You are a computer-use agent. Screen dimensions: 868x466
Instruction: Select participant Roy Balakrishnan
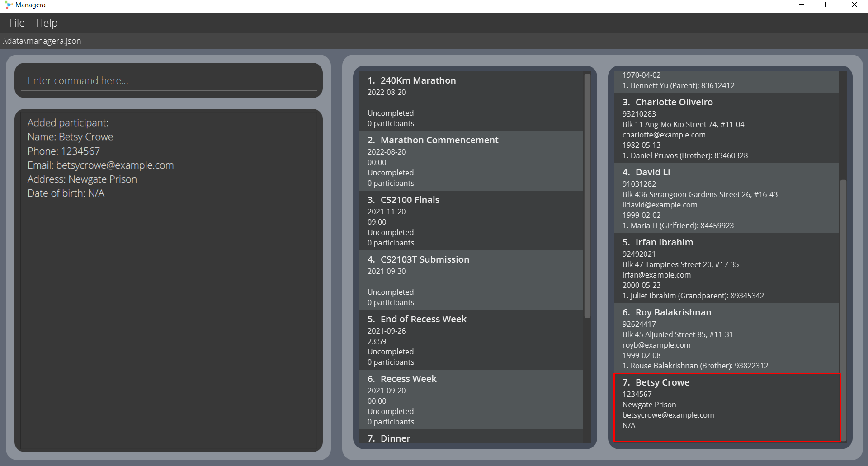coord(726,339)
